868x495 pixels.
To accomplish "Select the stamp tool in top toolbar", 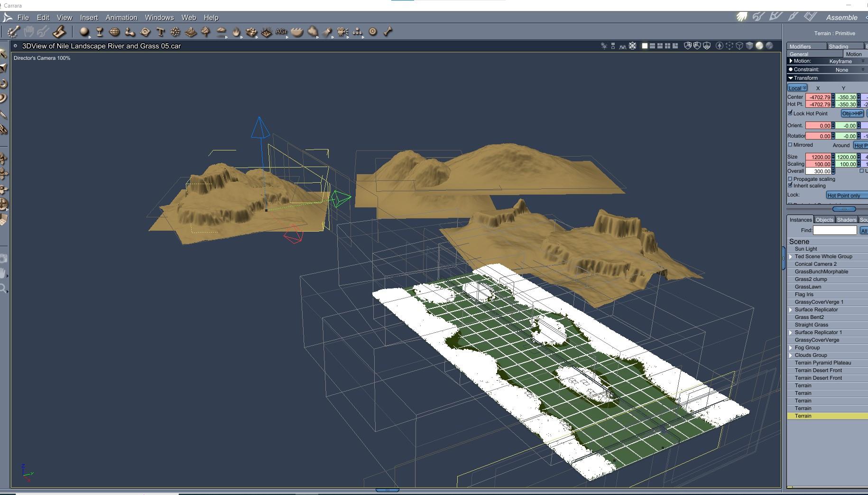I will tap(59, 32).
